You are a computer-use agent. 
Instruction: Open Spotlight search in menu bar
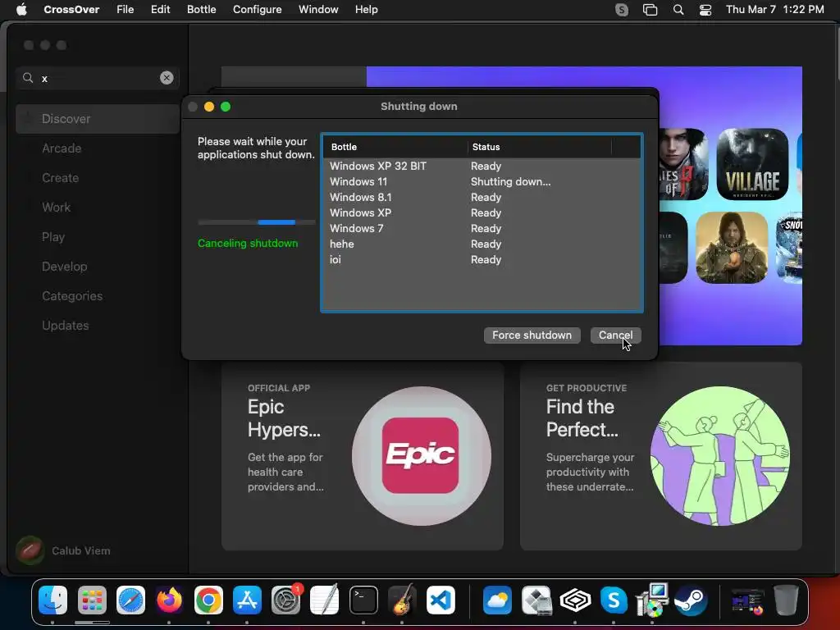pyautogui.click(x=678, y=10)
